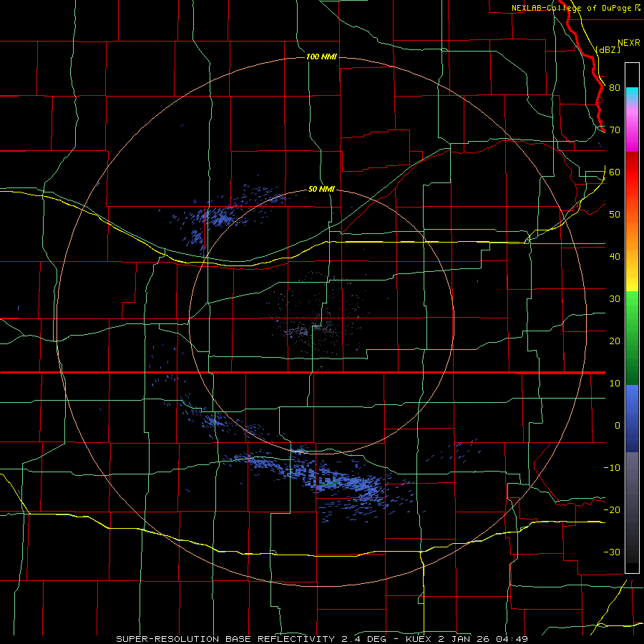
Task: Click the 30 value on dBZ scale
Action: point(615,299)
